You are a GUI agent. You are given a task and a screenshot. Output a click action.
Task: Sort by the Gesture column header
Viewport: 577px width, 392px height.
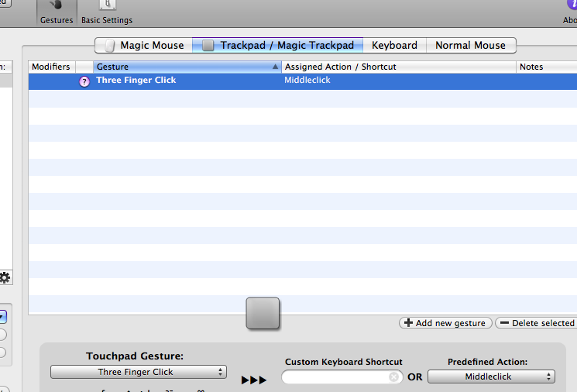pyautogui.click(x=187, y=67)
